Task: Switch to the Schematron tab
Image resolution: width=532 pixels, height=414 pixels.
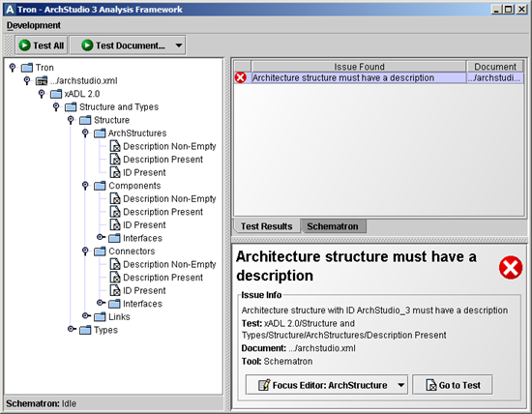Action: coord(333,226)
